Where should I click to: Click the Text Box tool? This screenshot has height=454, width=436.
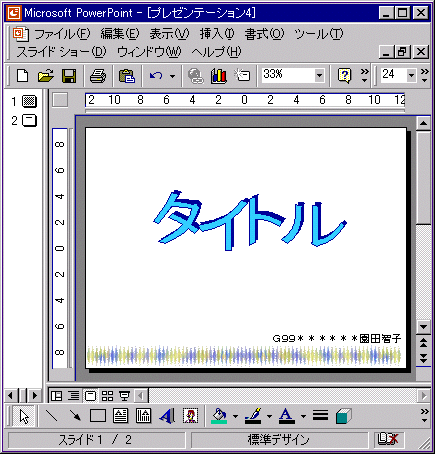tap(121, 416)
